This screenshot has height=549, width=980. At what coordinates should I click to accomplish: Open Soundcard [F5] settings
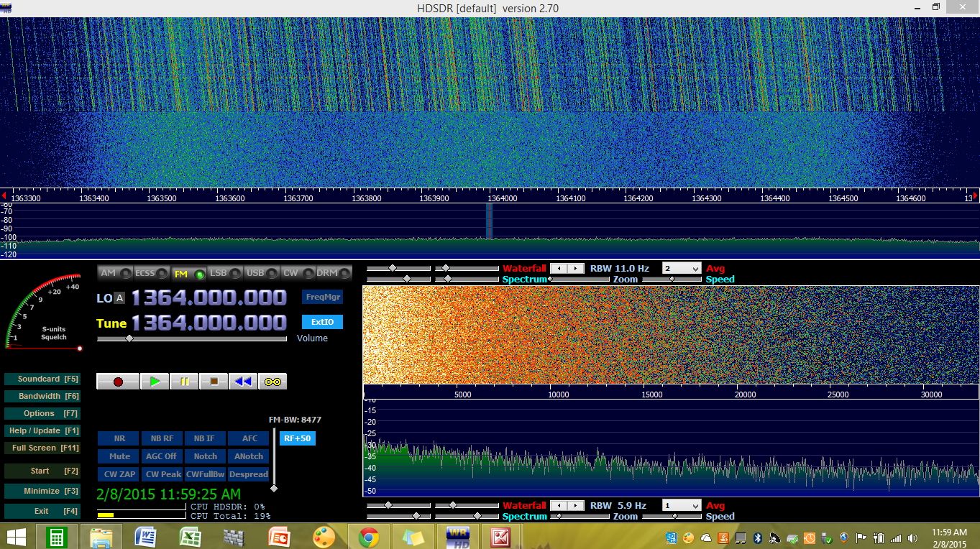pos(42,379)
